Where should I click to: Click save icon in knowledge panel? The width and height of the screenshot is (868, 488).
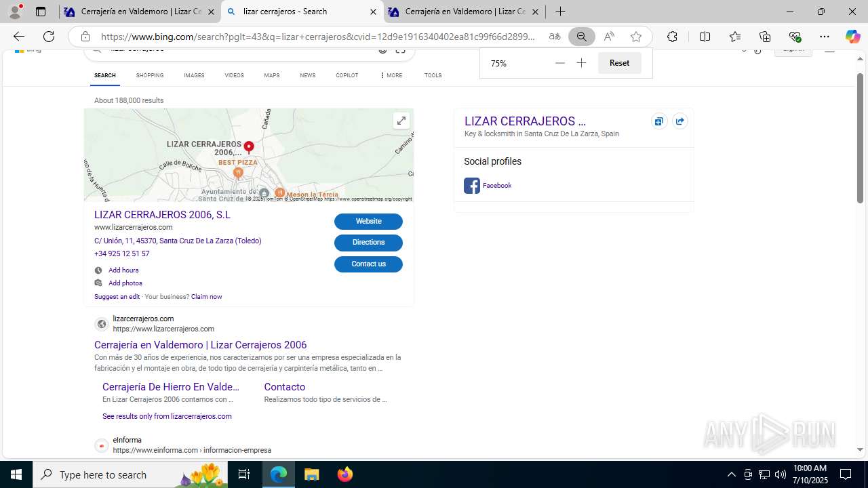click(659, 121)
